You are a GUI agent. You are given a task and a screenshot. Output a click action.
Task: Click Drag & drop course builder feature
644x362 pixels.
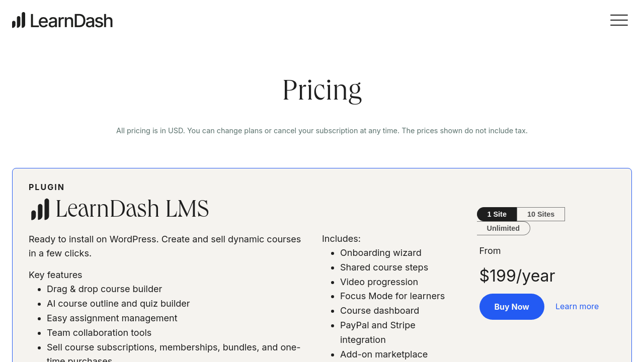[104, 289]
